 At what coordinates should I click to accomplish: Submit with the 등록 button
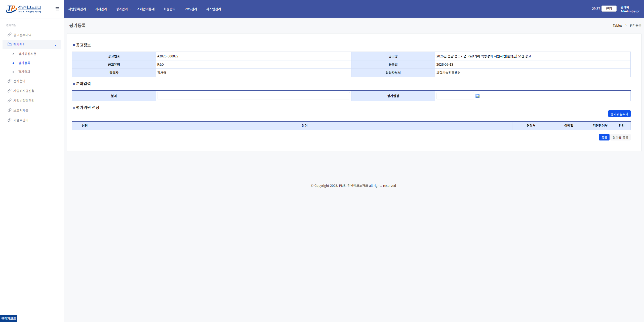(x=604, y=137)
